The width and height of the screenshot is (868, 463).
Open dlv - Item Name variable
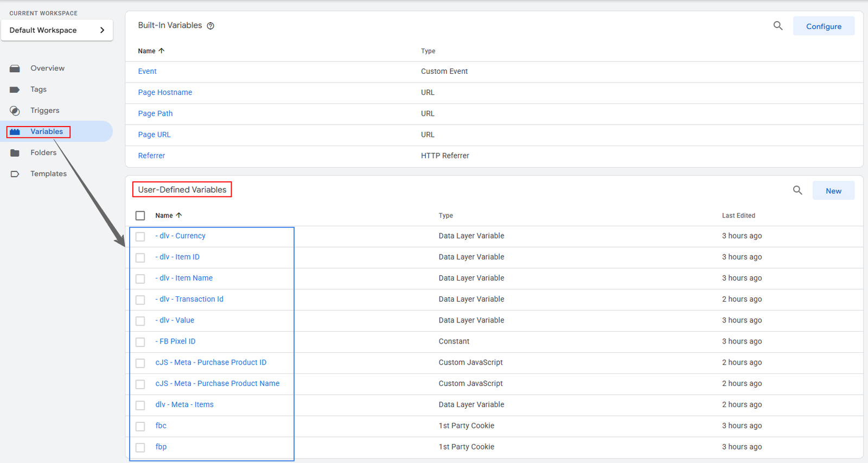click(184, 278)
